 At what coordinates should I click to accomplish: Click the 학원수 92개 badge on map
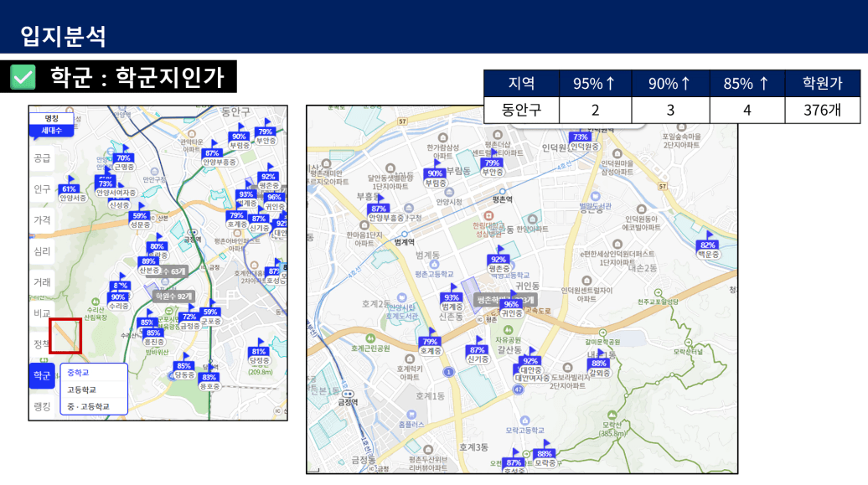[173, 297]
